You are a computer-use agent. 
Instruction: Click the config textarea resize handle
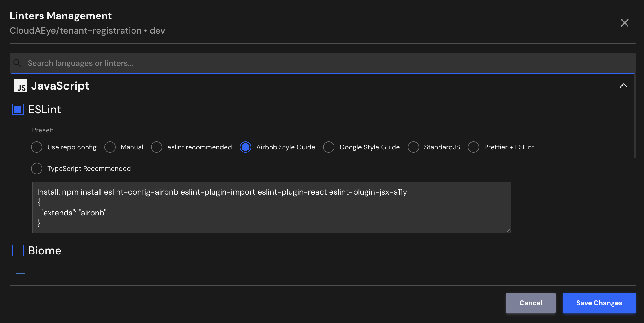coord(508,231)
